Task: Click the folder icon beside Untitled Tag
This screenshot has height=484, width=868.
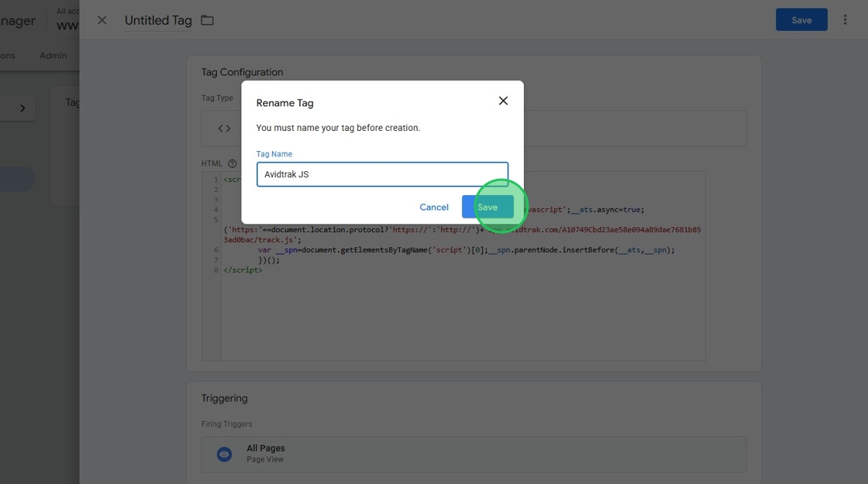Action: pyautogui.click(x=207, y=20)
